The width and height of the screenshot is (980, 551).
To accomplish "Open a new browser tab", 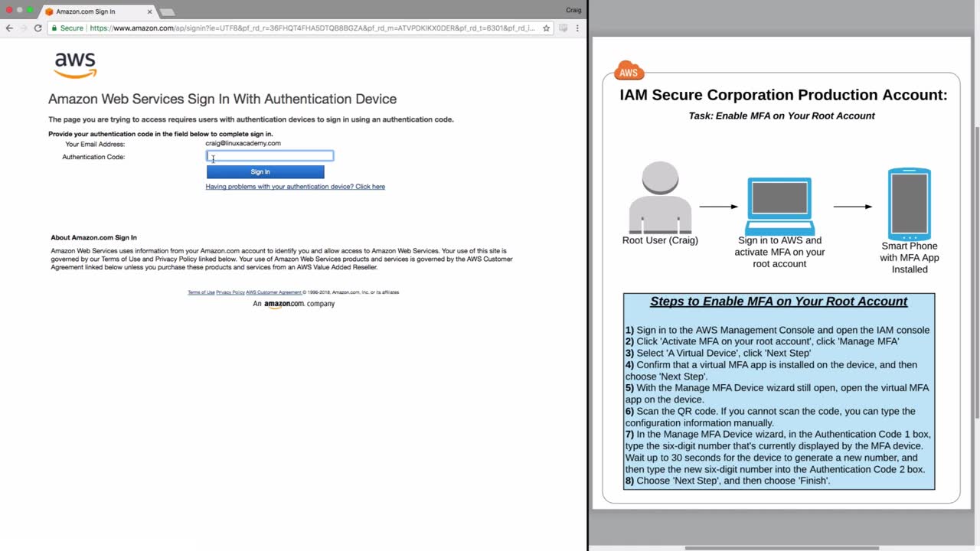I will pyautogui.click(x=167, y=12).
